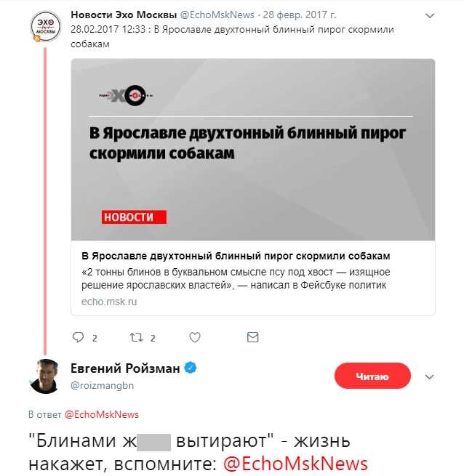Open the Новости Эхо Москвы account name

pos(124,15)
